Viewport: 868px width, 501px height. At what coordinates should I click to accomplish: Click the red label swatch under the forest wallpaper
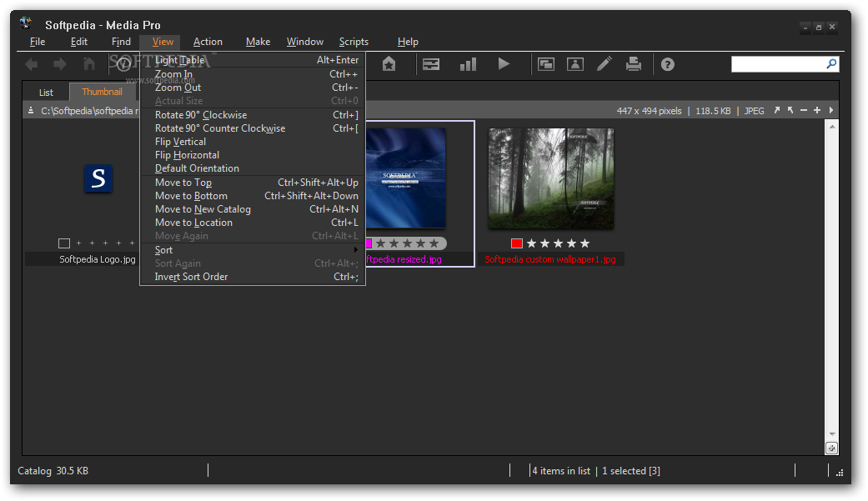point(517,243)
